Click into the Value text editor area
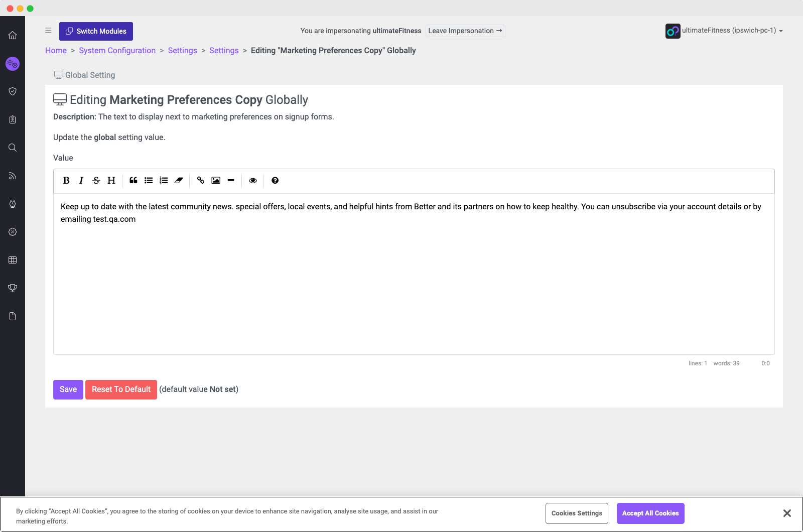 (x=414, y=274)
